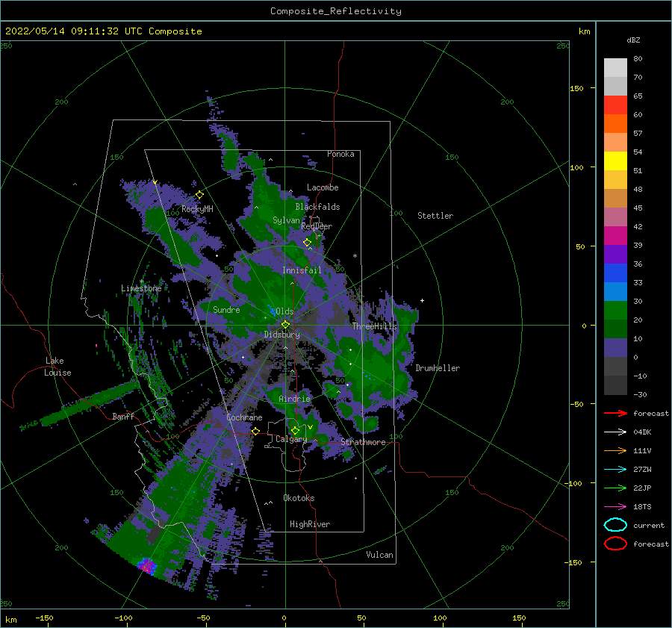The width and height of the screenshot is (672, 628).
Task: Click the Innisfail town label
Action: coord(302,270)
